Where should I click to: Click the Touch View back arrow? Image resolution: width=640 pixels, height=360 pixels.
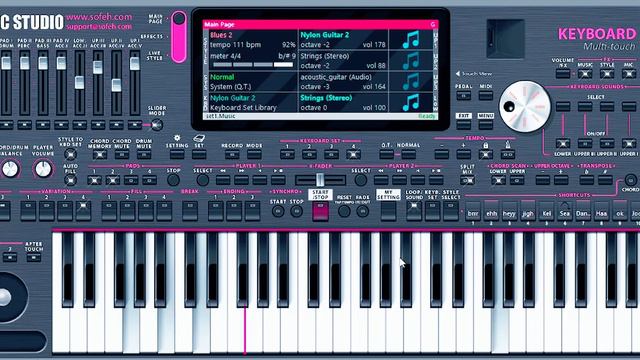pos(458,74)
